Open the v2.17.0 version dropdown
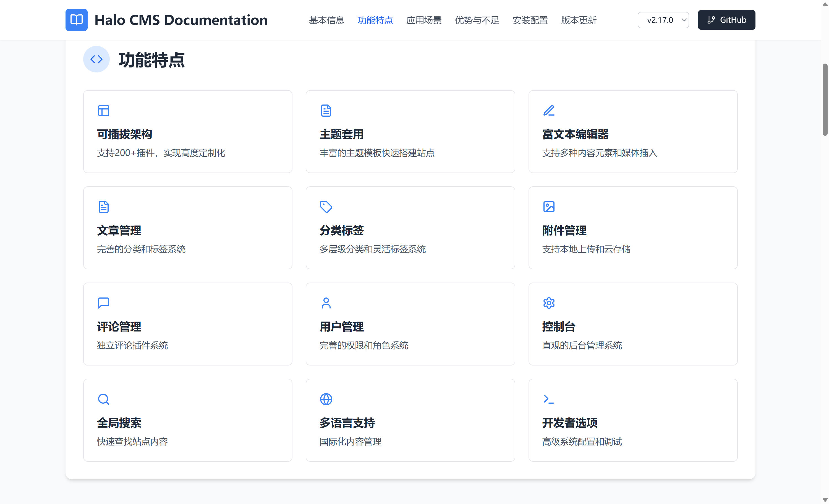The height and width of the screenshot is (504, 829). [x=663, y=20]
